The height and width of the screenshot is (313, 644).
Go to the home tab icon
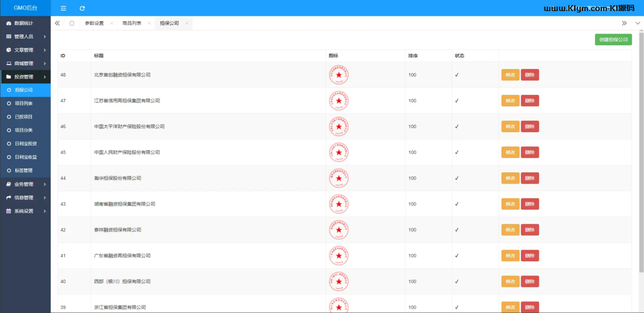coord(72,23)
